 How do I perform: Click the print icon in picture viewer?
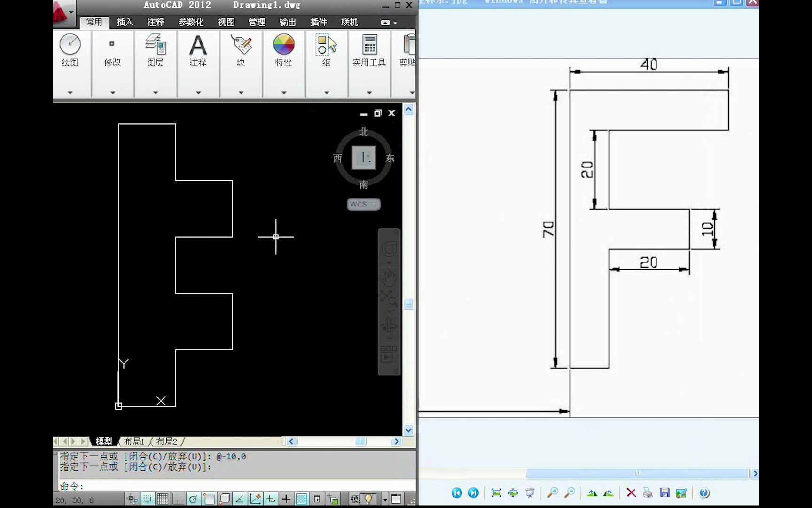click(x=648, y=492)
